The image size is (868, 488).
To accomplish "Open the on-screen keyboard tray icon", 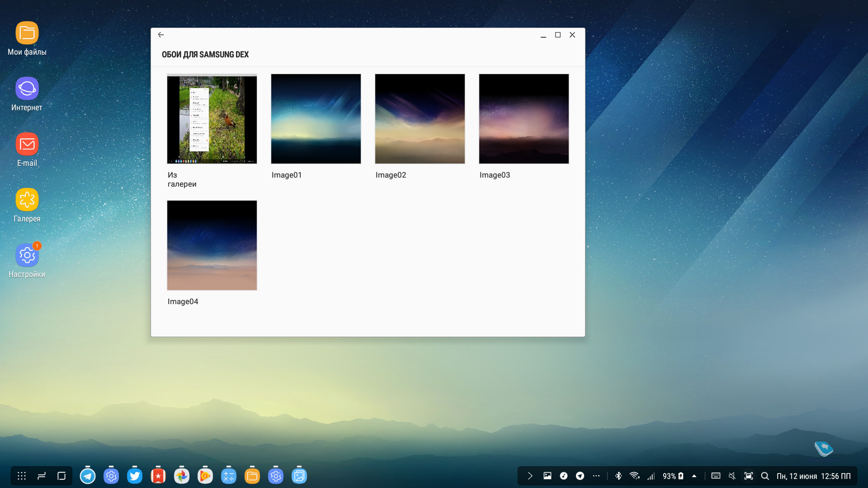I will pyautogui.click(x=716, y=476).
